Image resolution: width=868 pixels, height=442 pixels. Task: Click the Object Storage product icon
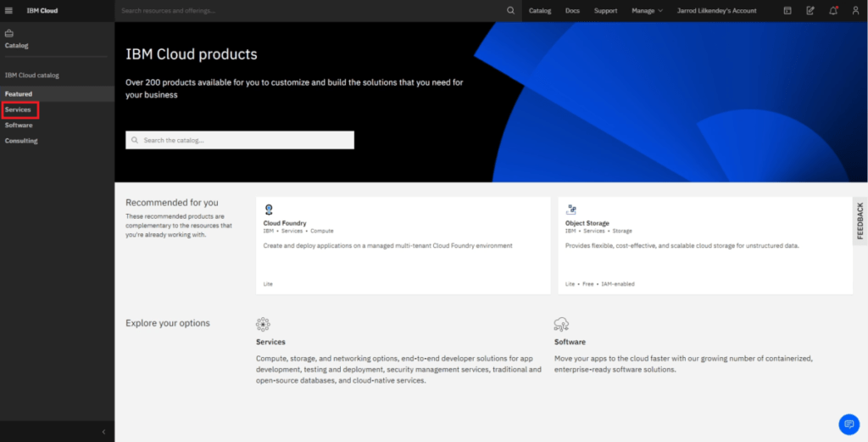570,210
